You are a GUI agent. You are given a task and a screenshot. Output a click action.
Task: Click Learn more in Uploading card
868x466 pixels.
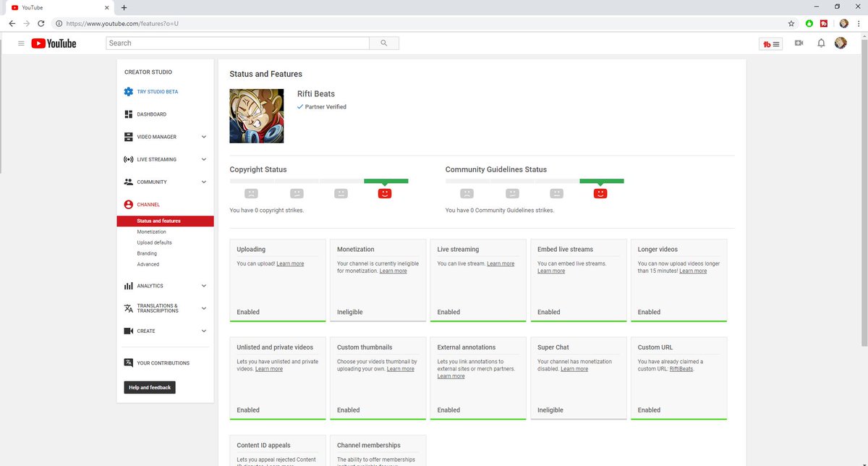[x=290, y=263]
